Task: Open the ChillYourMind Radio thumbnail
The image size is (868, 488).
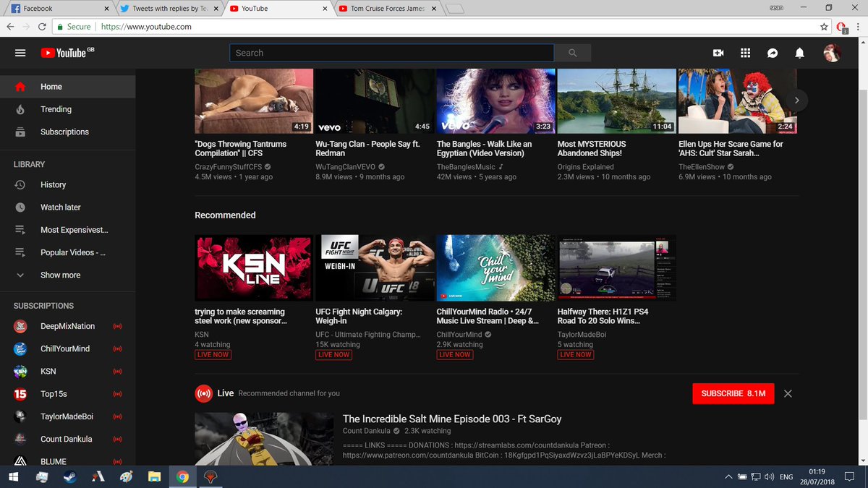Action: 495,267
